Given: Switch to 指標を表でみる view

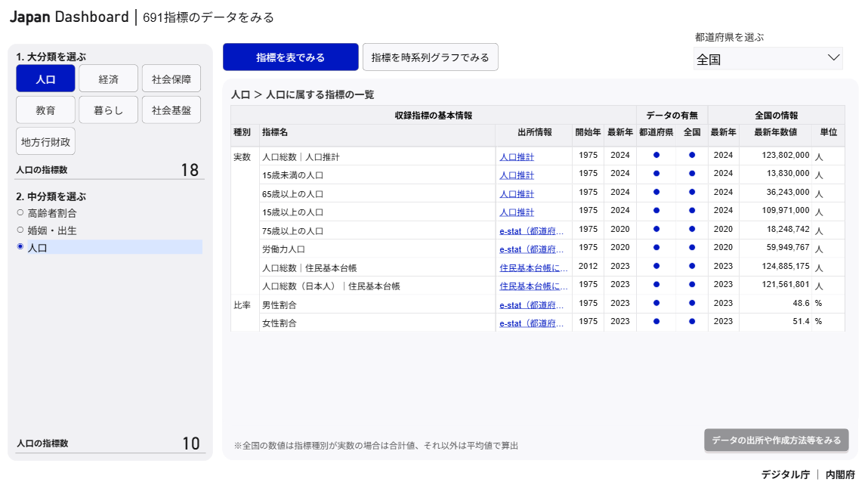Looking at the screenshot, I should point(289,57).
